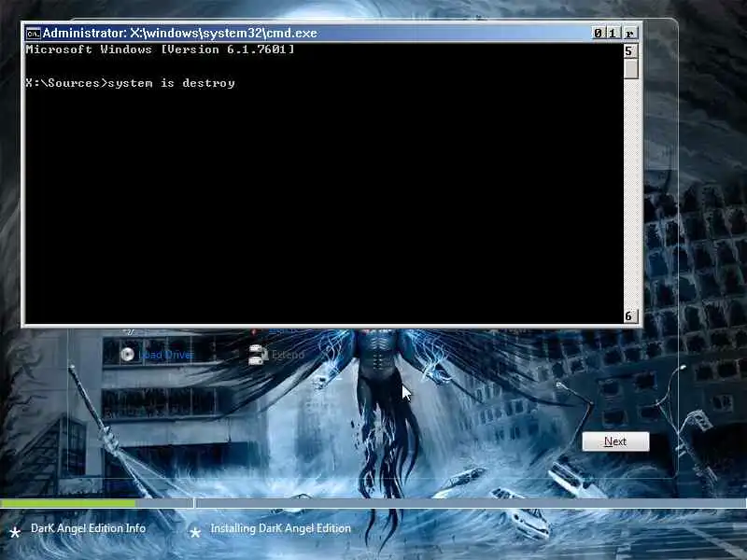This screenshot has height=560, width=747.
Task: Click the 'Installing Dark Angel Edition' step label
Action: coord(281,528)
